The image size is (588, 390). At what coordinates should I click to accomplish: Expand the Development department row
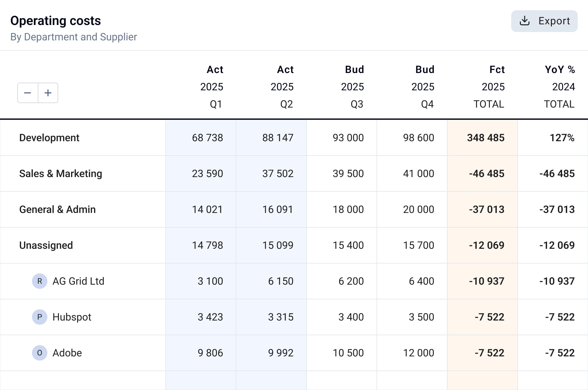[49, 138]
